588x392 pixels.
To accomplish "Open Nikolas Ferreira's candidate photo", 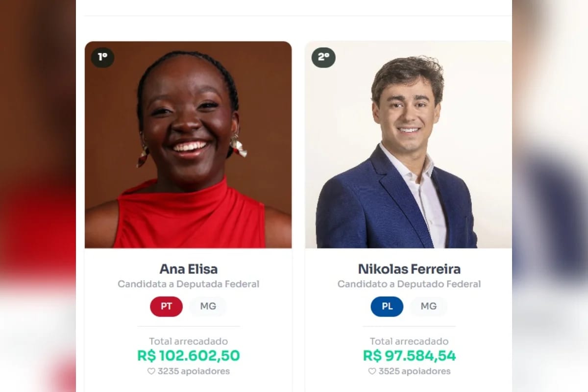I will (x=409, y=145).
